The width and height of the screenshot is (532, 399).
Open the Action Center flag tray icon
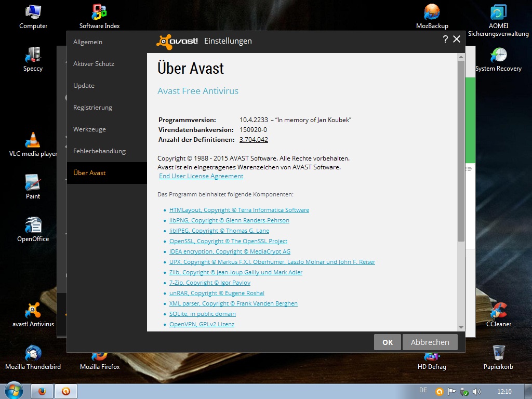451,392
